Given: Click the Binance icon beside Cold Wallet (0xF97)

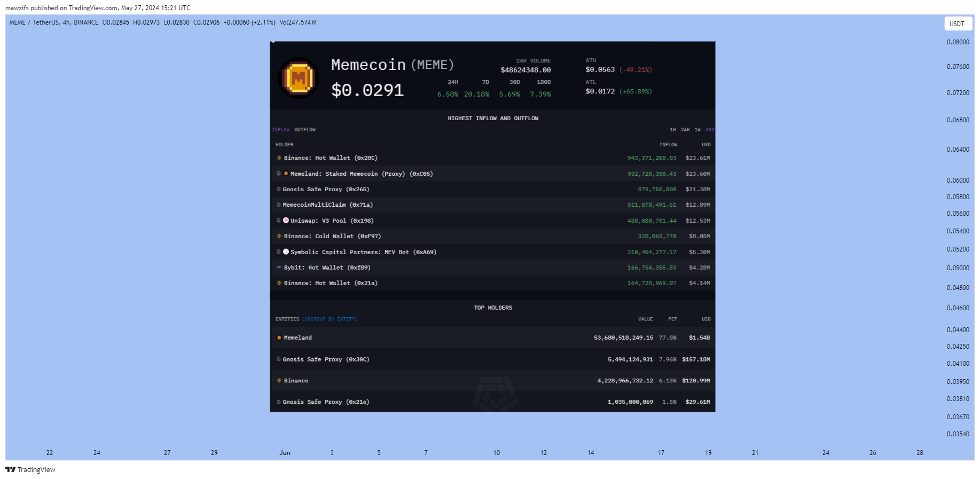Looking at the screenshot, I should pos(279,236).
